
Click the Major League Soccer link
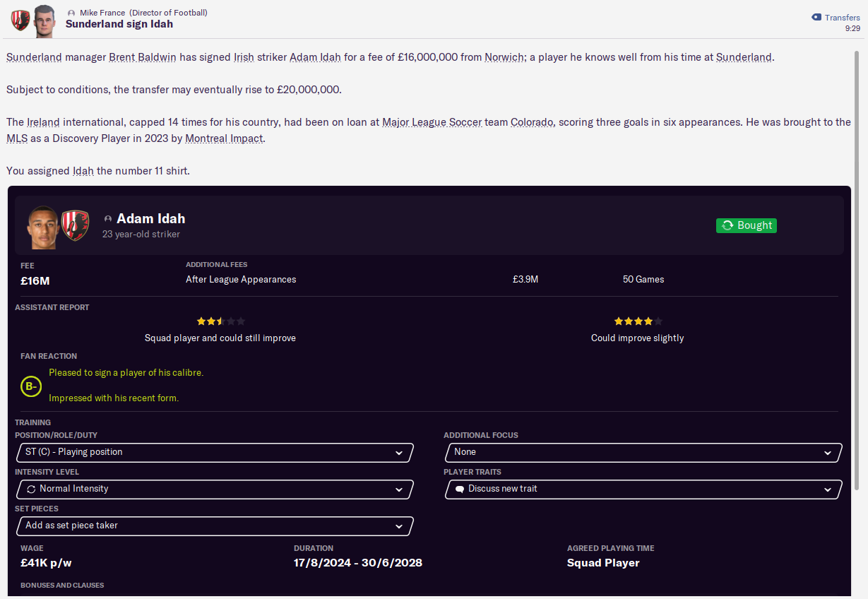(432, 122)
